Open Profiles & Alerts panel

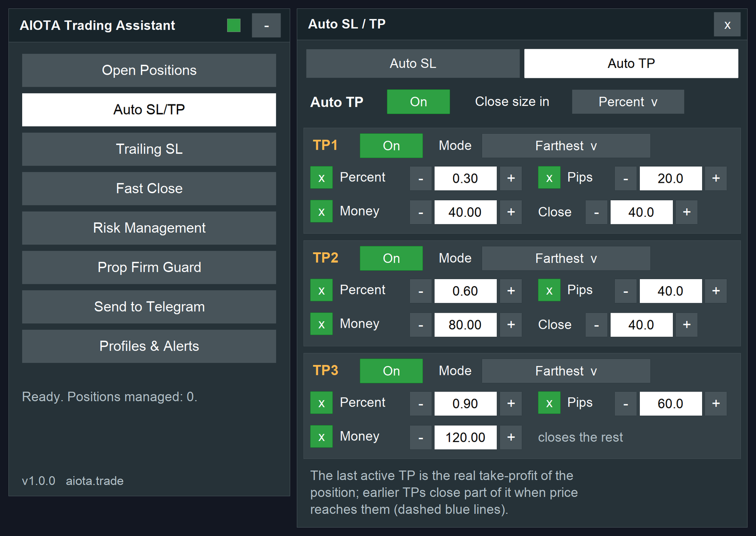point(149,346)
